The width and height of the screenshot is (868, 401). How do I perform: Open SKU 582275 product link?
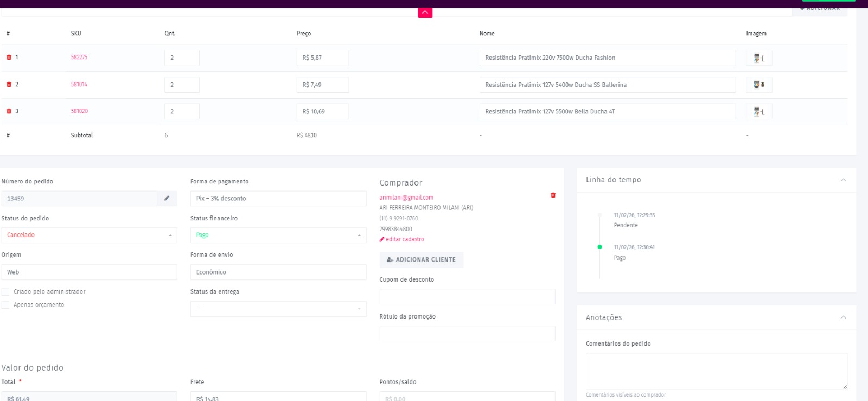pyautogui.click(x=79, y=58)
